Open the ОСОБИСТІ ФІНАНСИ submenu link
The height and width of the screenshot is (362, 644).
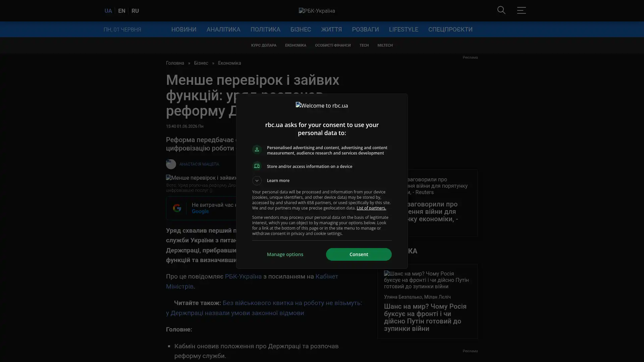[333, 45]
